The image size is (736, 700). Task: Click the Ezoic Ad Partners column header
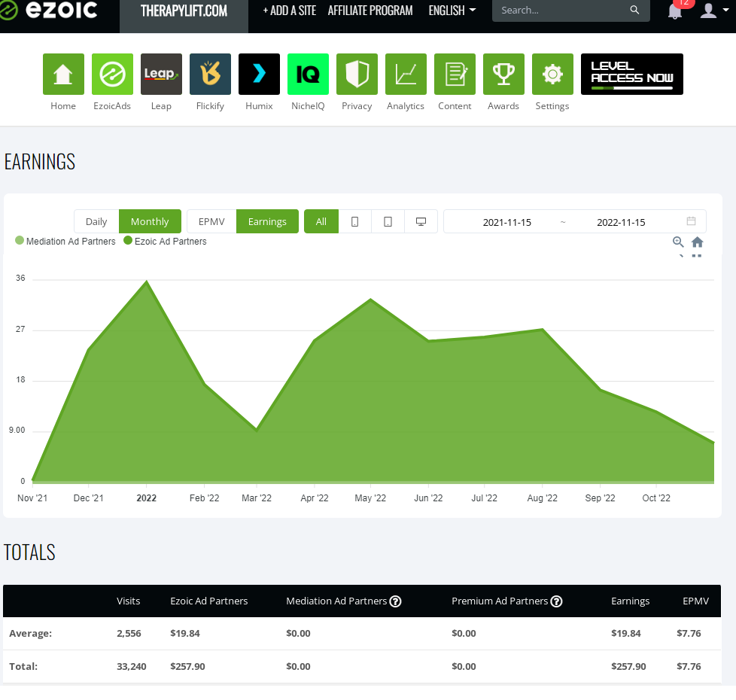coord(209,601)
